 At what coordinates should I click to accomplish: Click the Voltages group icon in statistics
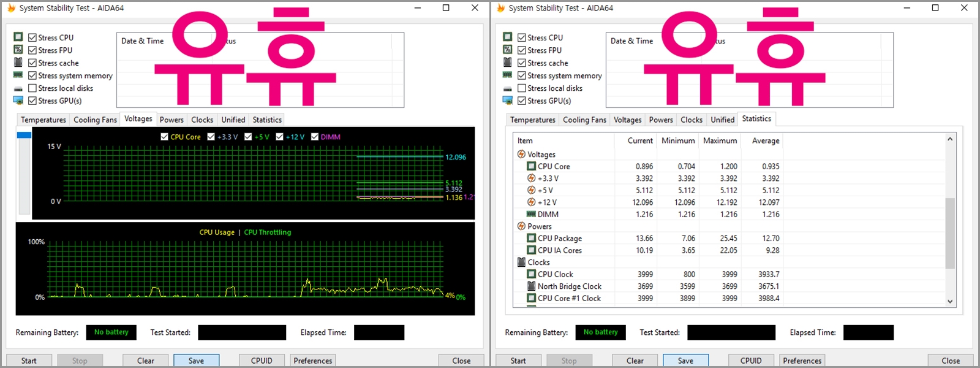521,155
